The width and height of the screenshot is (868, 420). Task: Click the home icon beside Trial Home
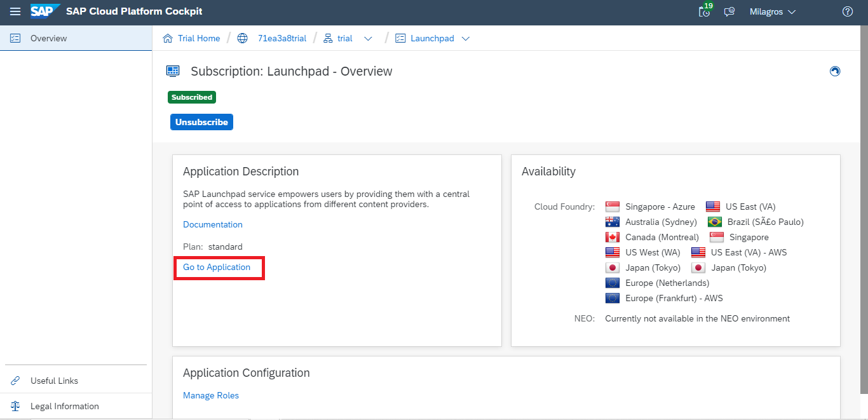(168, 39)
